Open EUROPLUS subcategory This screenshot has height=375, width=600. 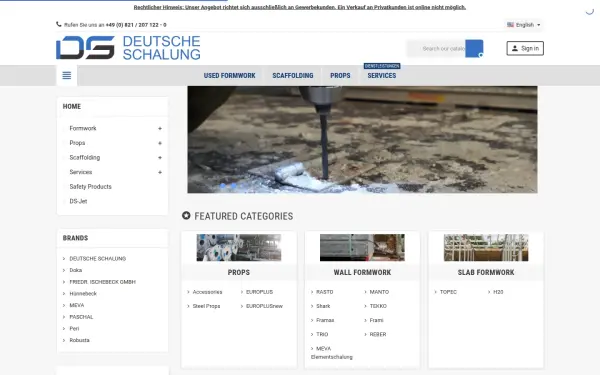(259, 292)
